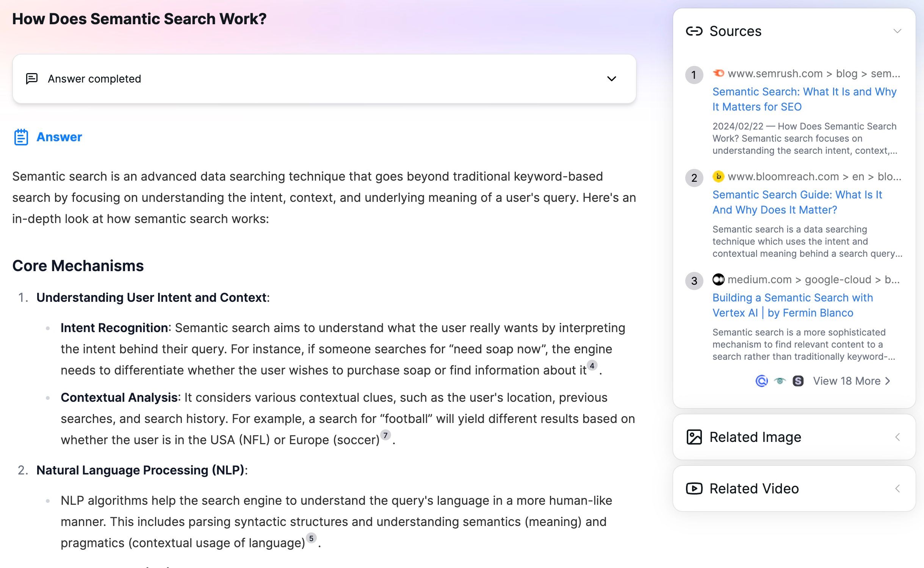Click View 18 More sources
This screenshot has width=924, height=568.
[852, 381]
